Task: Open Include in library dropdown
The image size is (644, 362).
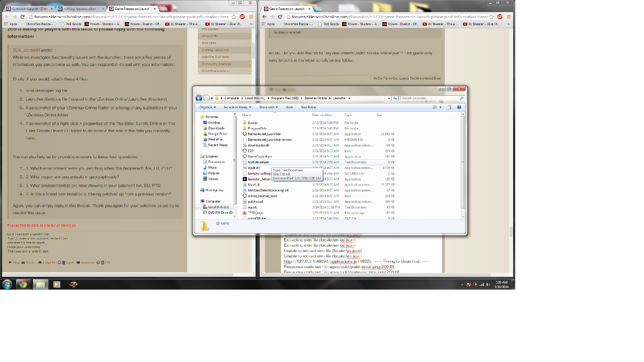Action: click(237, 107)
